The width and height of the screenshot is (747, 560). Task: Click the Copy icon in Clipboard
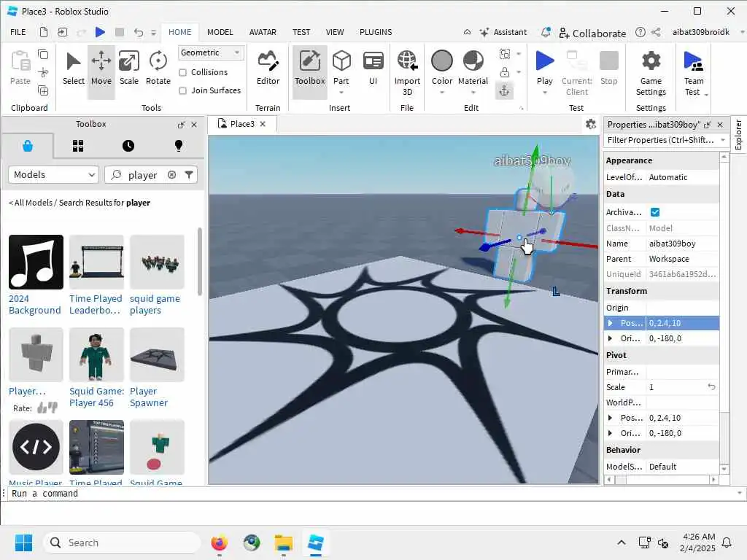(x=43, y=54)
